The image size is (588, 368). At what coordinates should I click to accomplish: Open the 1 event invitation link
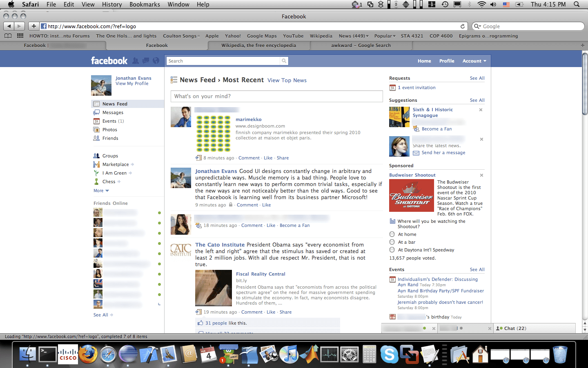(x=416, y=88)
